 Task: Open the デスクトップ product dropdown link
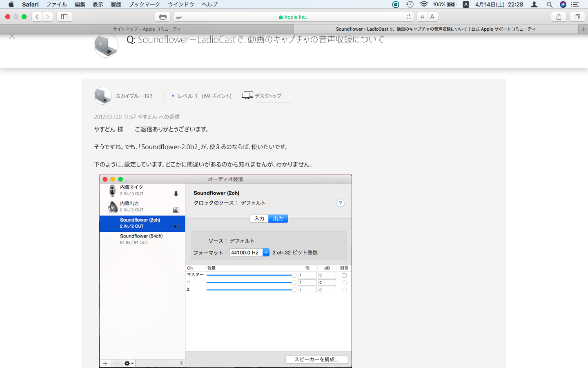click(x=268, y=96)
